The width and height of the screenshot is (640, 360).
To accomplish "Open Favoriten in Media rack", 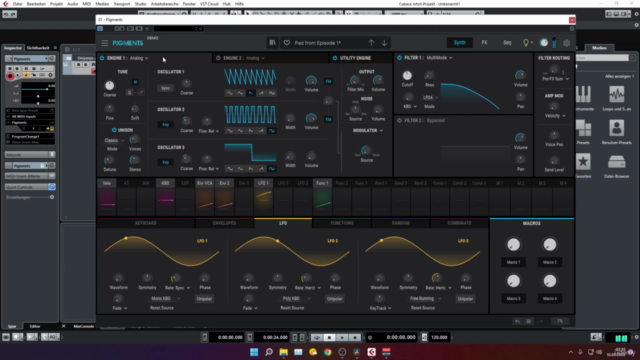I will 583,165.
